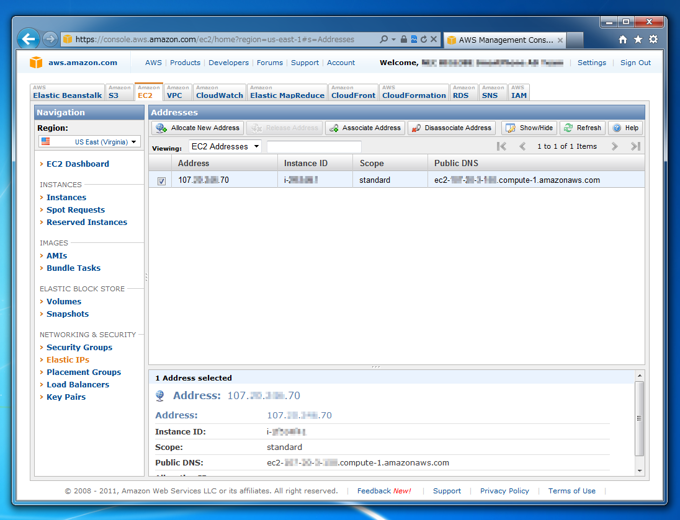This screenshot has width=680, height=520.
Task: Open the browser Home icon
Action: coord(623,40)
